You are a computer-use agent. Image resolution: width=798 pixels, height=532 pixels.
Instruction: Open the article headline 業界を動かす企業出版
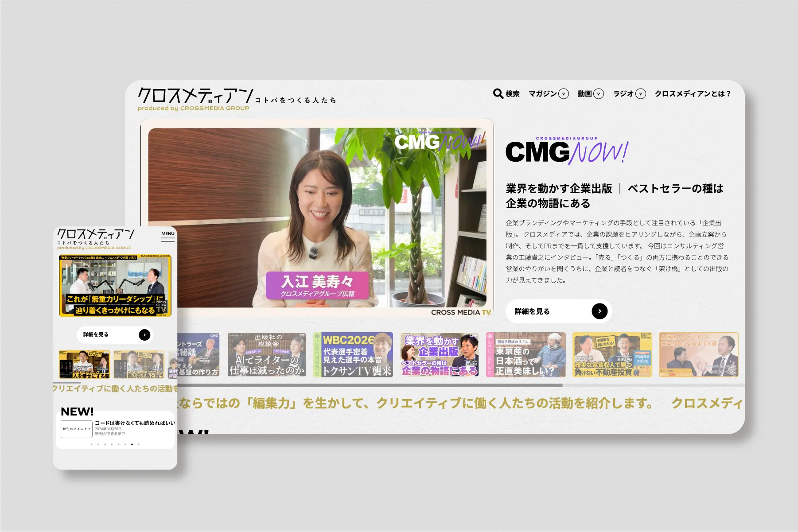point(615,196)
